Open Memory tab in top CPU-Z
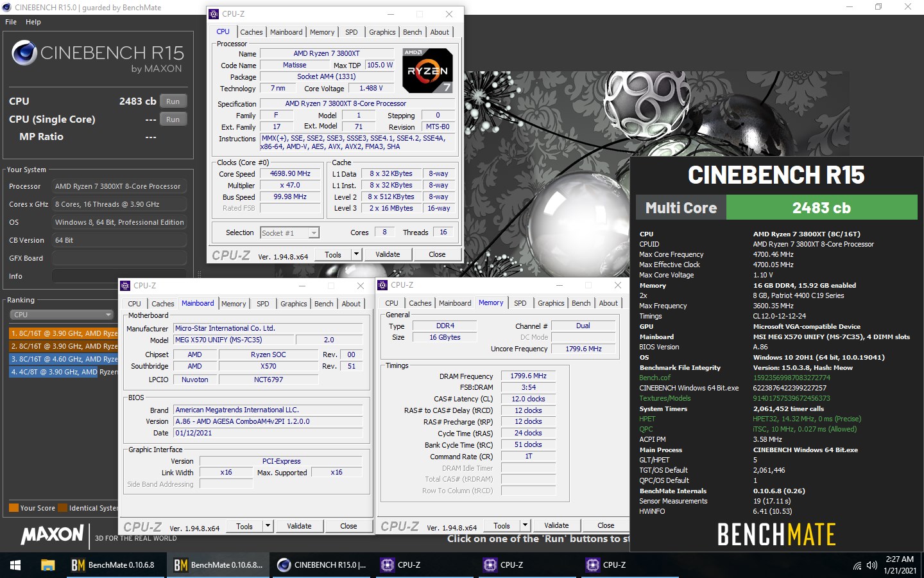Image resolution: width=924 pixels, height=578 pixels. [x=322, y=32]
